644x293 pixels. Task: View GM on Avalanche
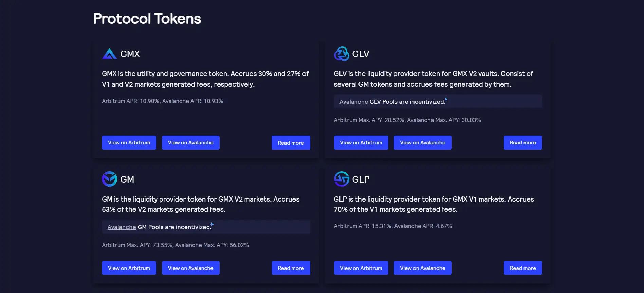pyautogui.click(x=190, y=268)
